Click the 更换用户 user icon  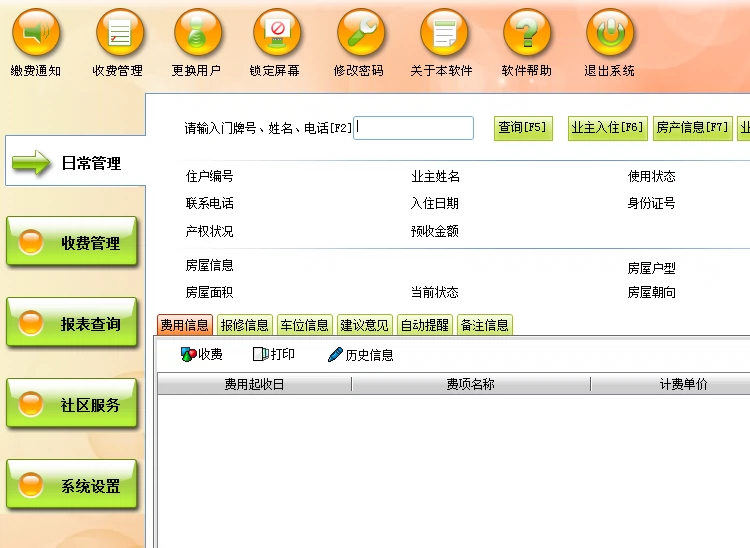(198, 33)
